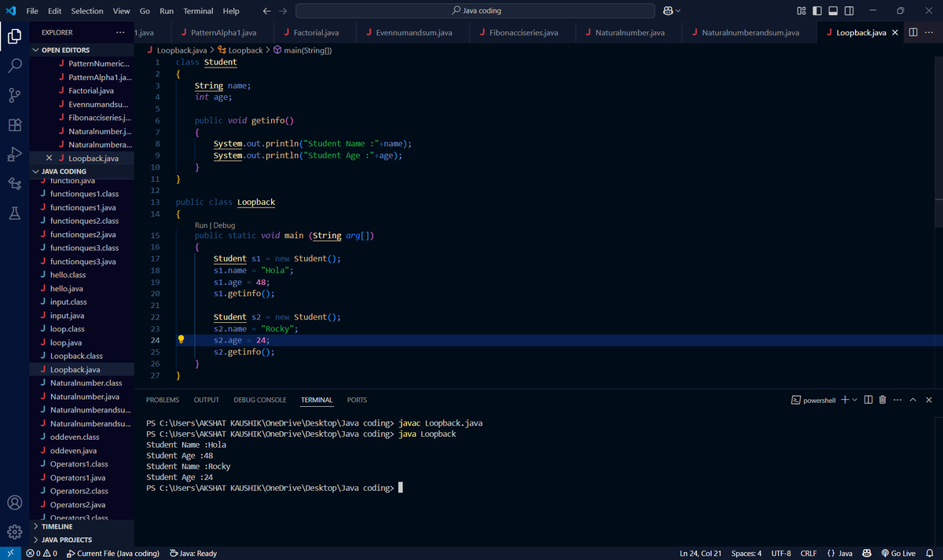Viewport: 943px width, 560px height.
Task: Click the lightbulb code action on line 24
Action: tap(181, 340)
